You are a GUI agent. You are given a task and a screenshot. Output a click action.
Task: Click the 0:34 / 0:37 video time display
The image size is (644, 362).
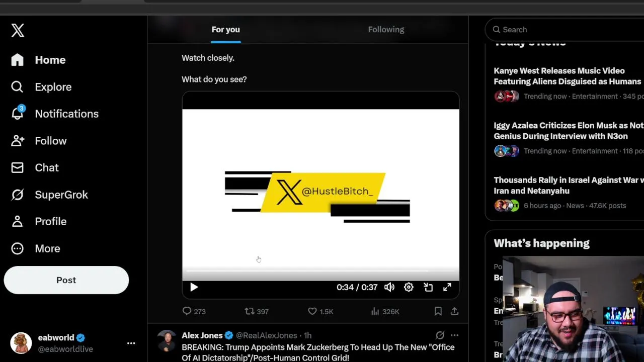[357, 287]
